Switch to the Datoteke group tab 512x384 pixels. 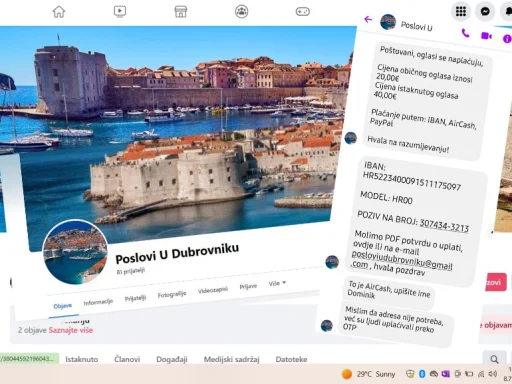291,359
